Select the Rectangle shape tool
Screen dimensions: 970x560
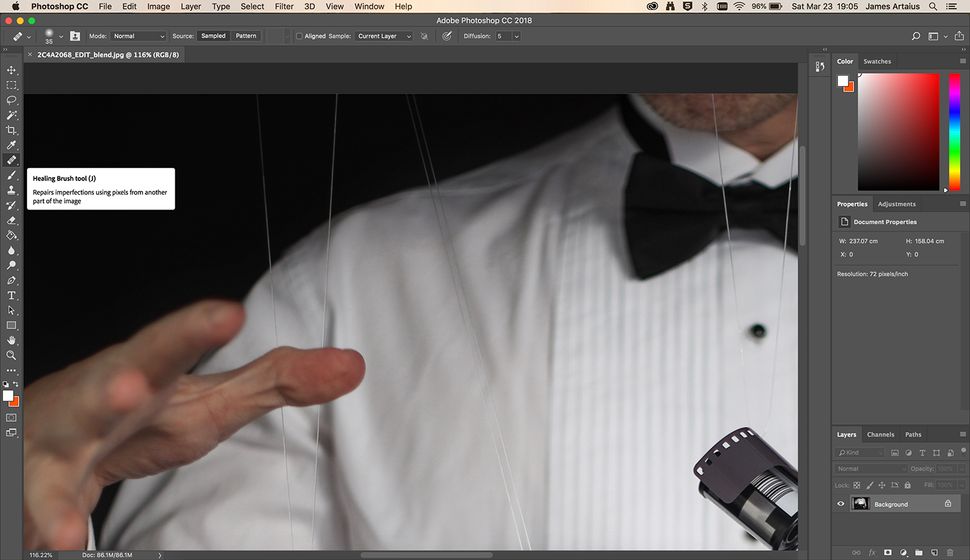11,325
